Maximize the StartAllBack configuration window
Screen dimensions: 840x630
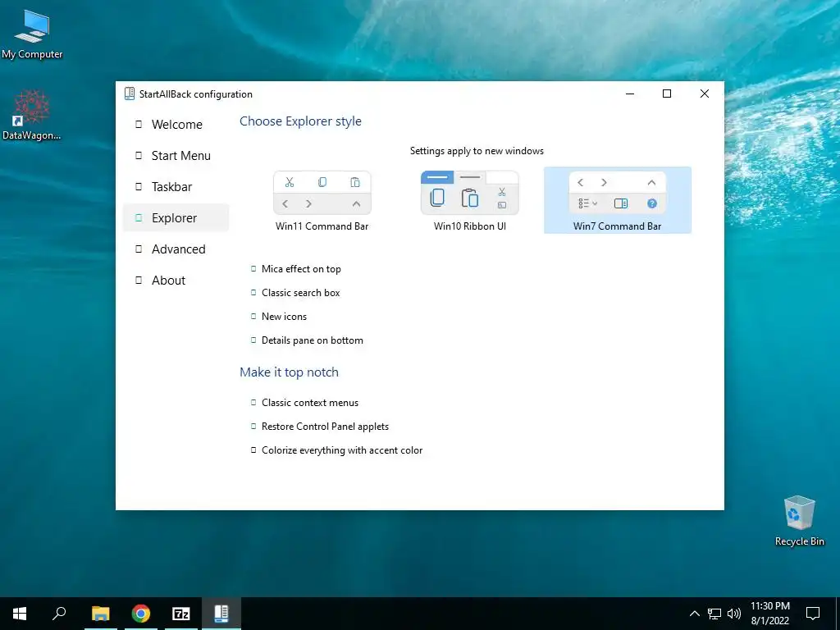coord(667,94)
